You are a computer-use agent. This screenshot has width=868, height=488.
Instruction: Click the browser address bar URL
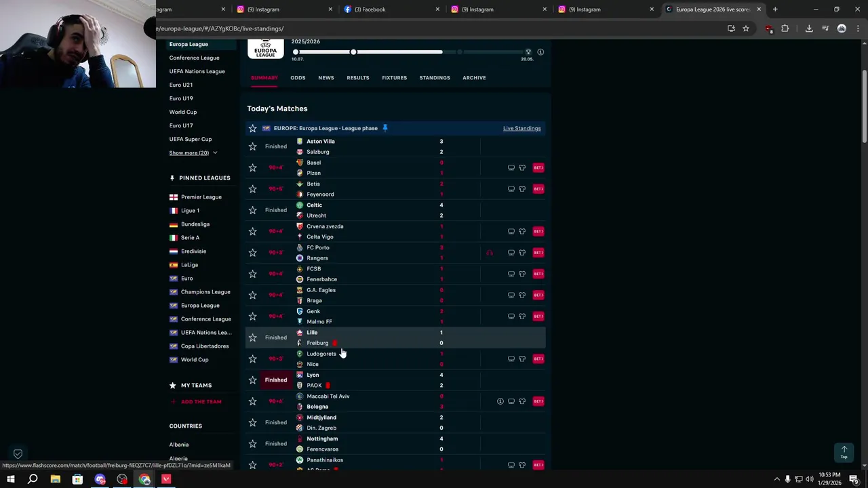220,28
